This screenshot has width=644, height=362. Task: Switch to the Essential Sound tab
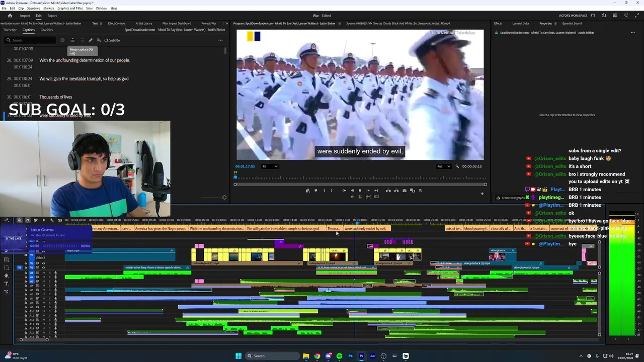(572, 23)
